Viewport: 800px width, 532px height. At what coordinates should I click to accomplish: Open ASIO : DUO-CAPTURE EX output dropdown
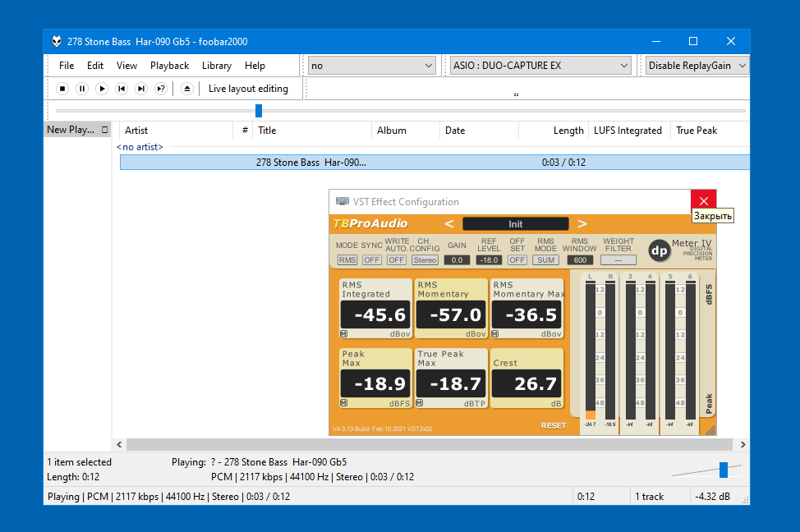coord(540,66)
